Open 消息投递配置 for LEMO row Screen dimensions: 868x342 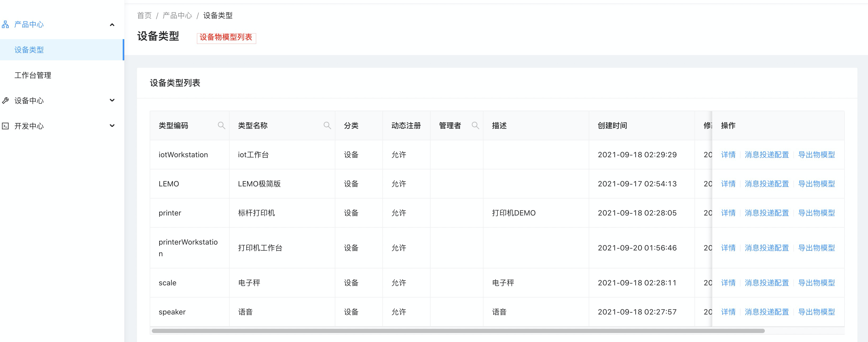point(767,184)
